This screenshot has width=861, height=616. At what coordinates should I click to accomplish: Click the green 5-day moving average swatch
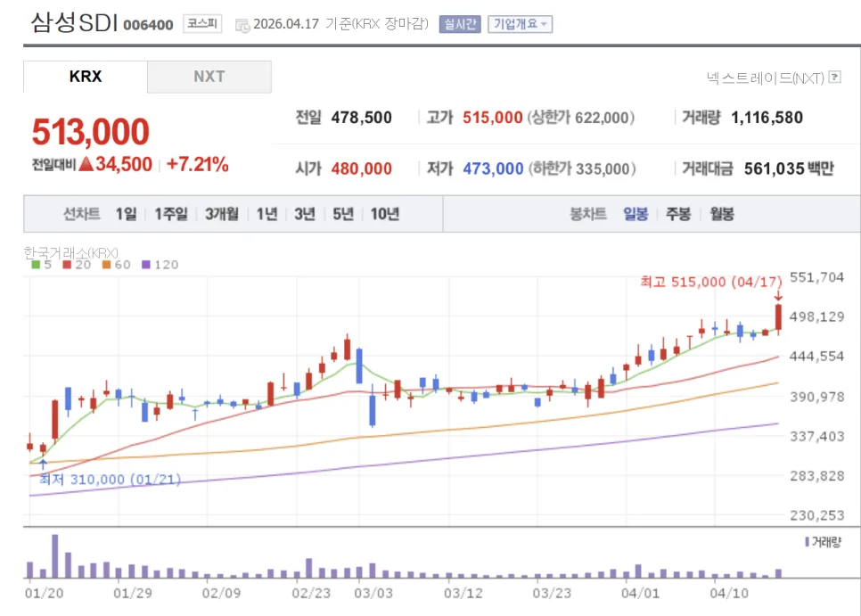(36, 265)
